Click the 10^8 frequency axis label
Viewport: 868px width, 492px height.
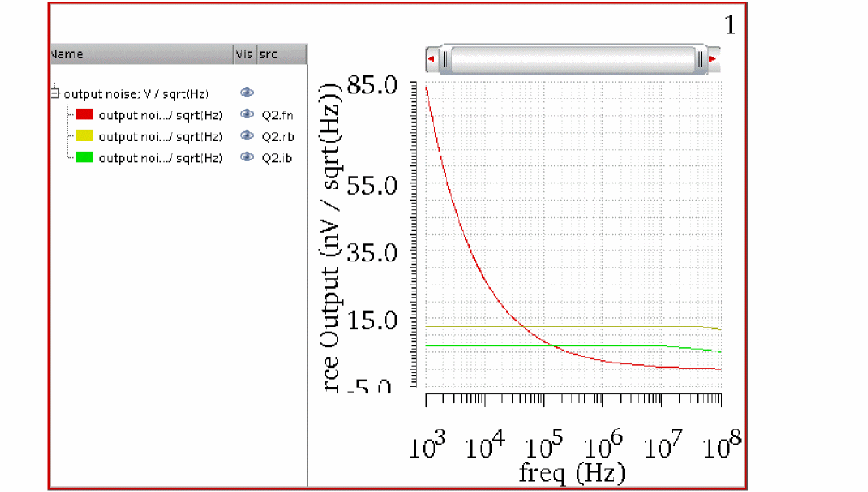pyautogui.click(x=721, y=446)
